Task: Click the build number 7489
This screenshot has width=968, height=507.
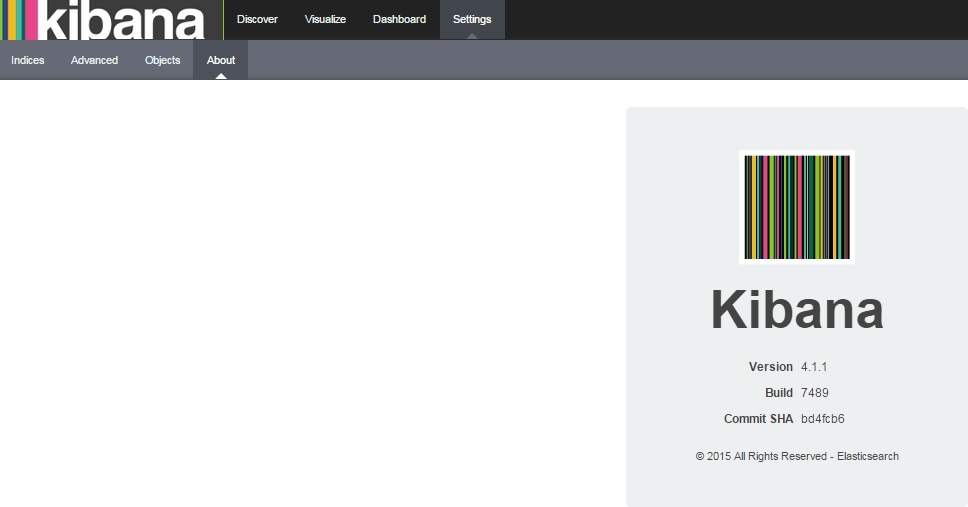Action: click(815, 393)
